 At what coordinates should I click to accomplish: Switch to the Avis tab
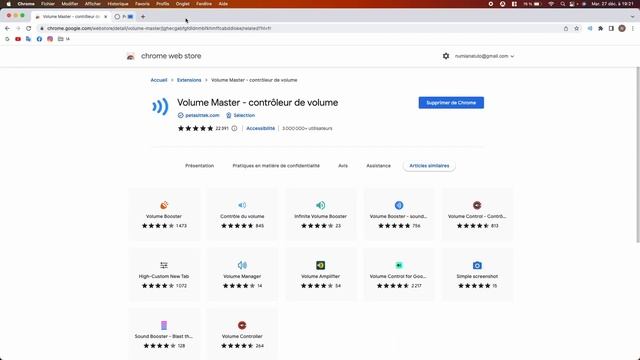(343, 166)
